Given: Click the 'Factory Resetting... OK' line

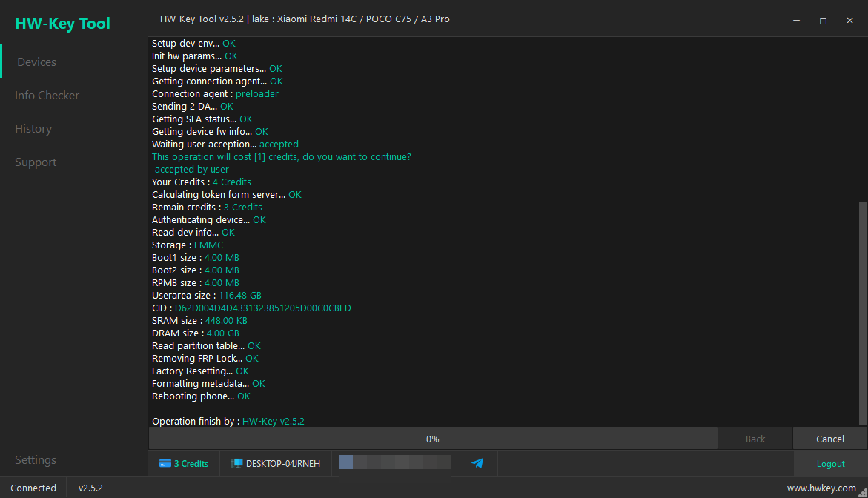Looking at the screenshot, I should click(200, 371).
